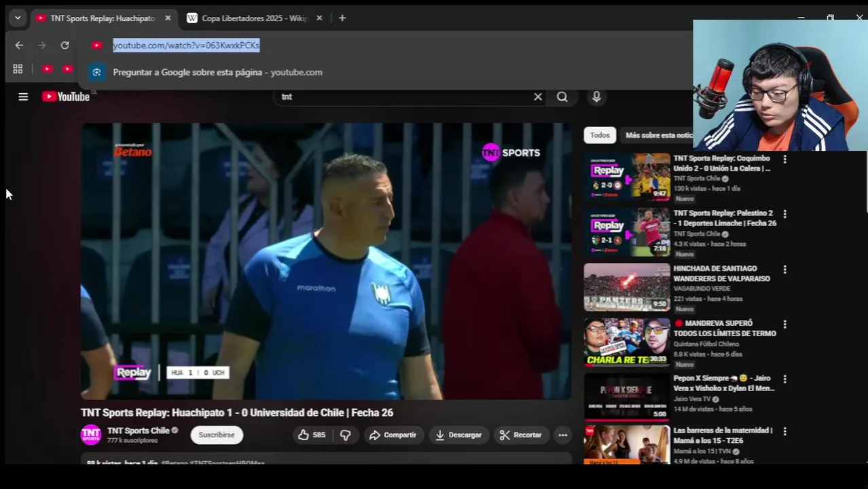Viewport: 868px width, 489px height.
Task: Select the 'Más sobre esta noticia' chip
Action: pyautogui.click(x=657, y=135)
